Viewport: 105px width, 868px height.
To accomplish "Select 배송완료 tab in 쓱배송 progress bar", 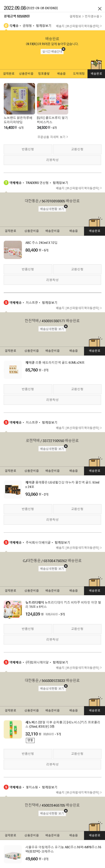I will click(x=96, y=73).
